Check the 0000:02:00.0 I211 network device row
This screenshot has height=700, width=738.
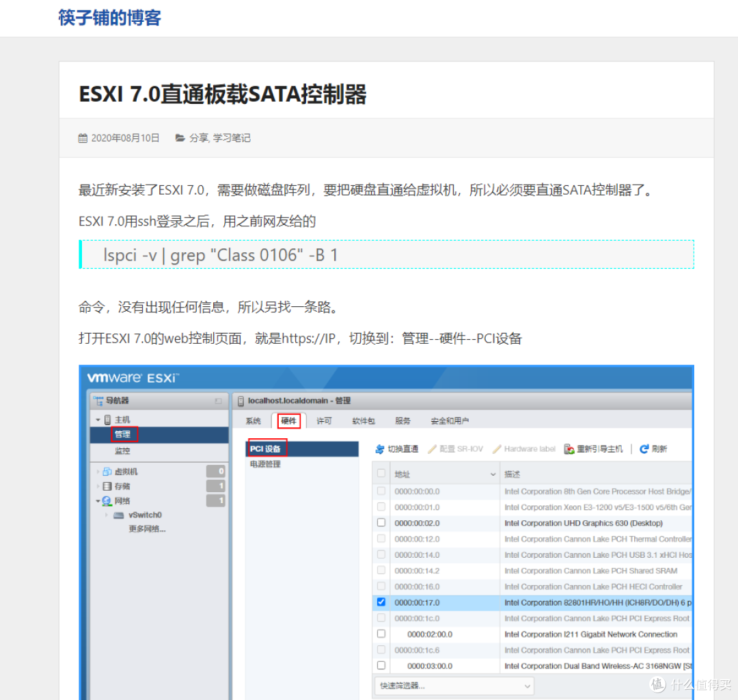point(381,634)
